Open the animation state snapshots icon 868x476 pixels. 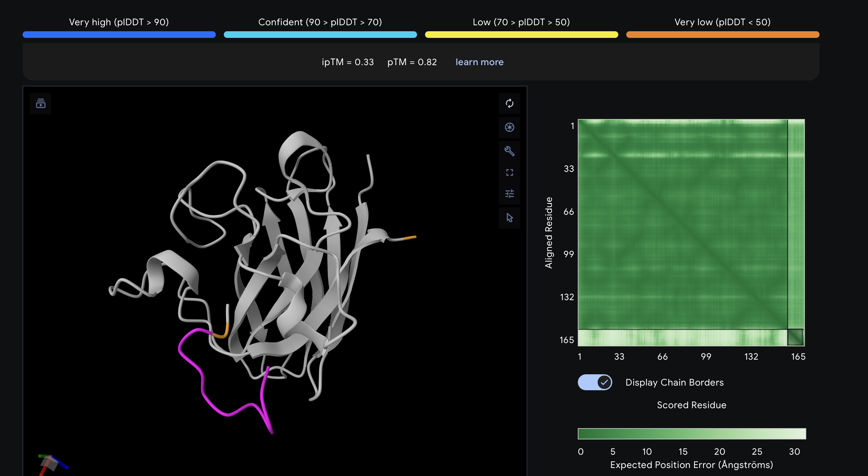click(41, 103)
